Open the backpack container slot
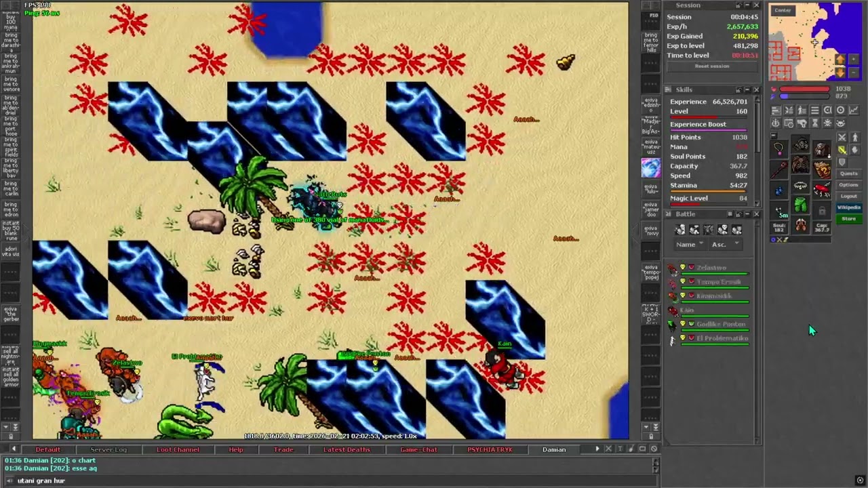 tap(822, 150)
